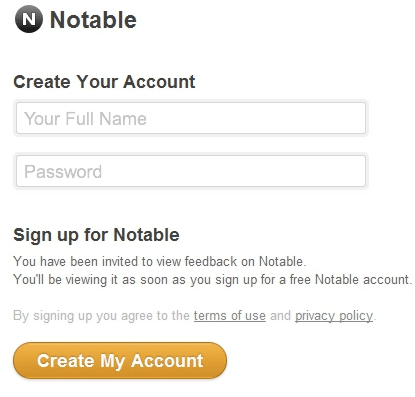The width and height of the screenshot is (415, 397).
Task: Click the Create Your Account heading
Action: pos(104,82)
